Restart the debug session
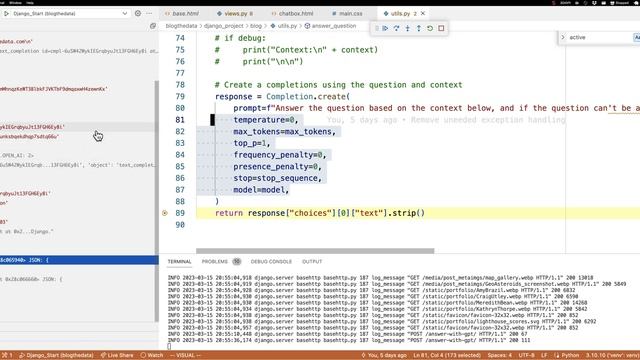The image size is (640, 360). coord(430,28)
